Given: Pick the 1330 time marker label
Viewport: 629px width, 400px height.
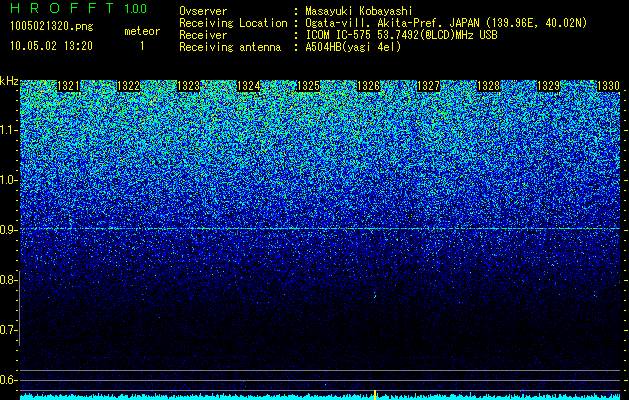Looking at the screenshot, I should 609,86.
